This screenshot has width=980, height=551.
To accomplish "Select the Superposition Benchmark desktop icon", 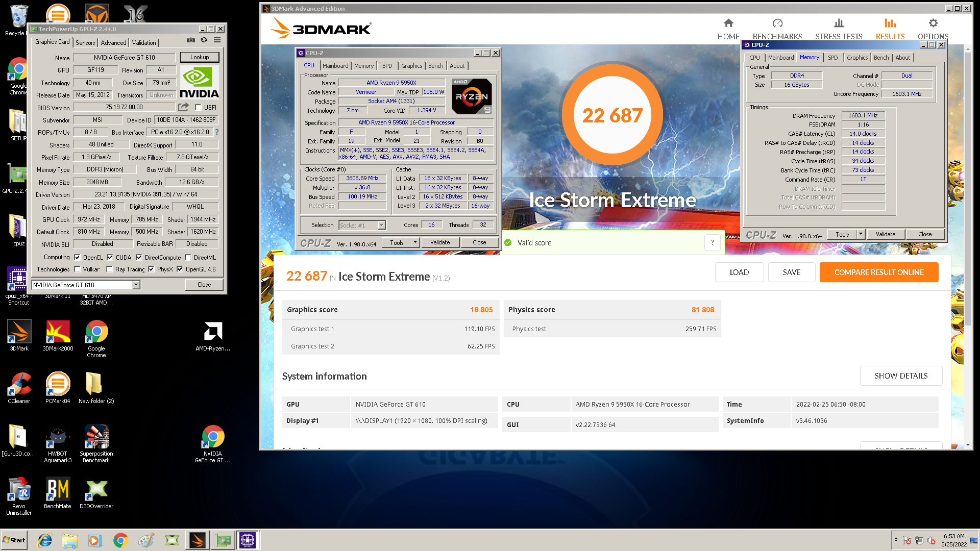I will [96, 444].
